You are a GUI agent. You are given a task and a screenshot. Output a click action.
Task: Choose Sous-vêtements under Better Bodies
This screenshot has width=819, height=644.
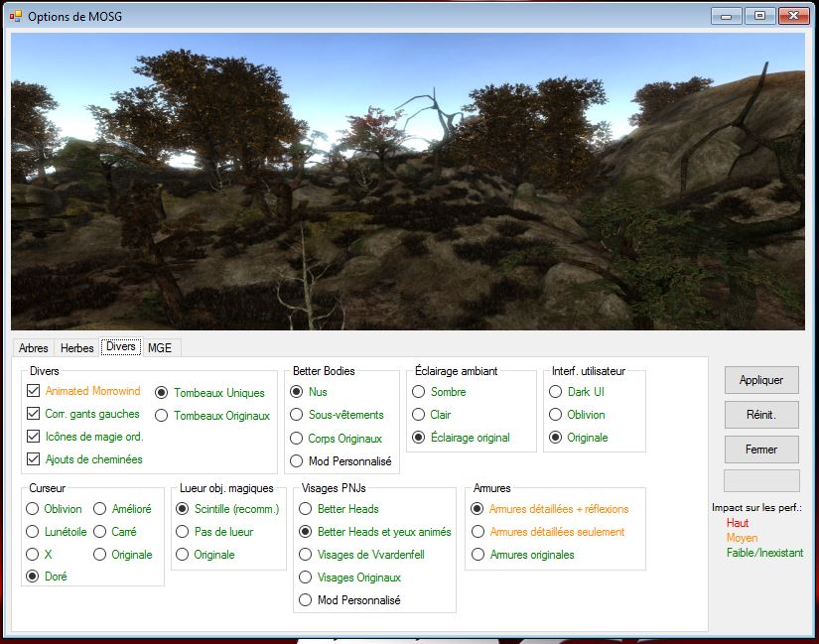click(297, 415)
